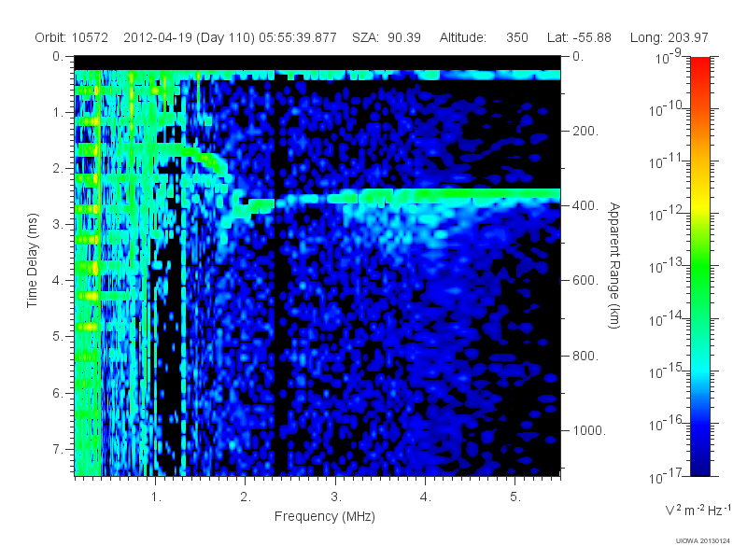
Task: Click the 'Orbit: 10572' header text
Action: 72,37
